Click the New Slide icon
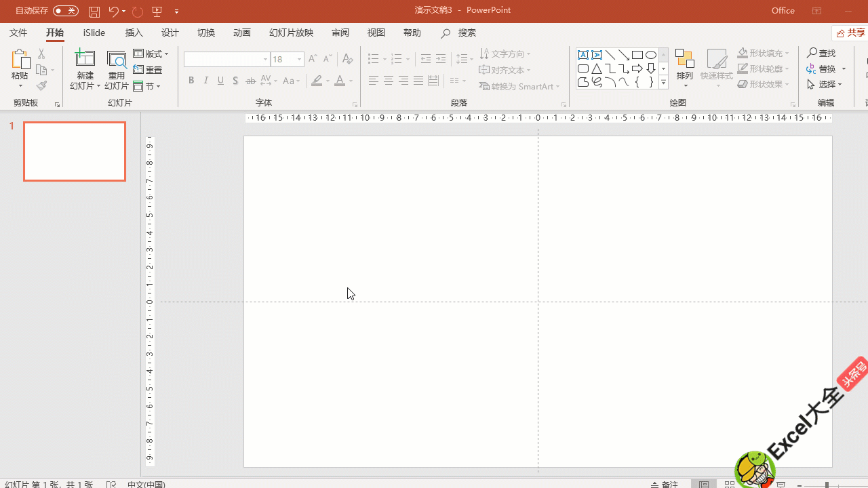The width and height of the screenshot is (868, 488). [85, 60]
